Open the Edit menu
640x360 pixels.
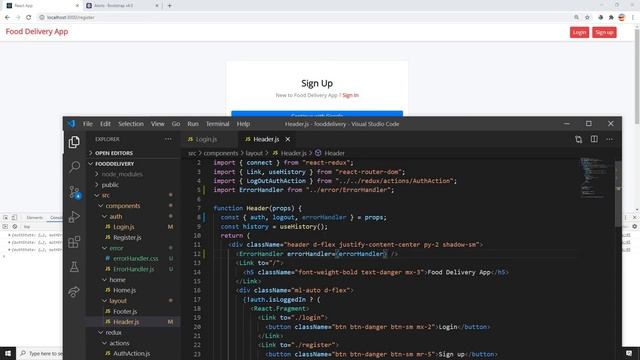coord(105,124)
